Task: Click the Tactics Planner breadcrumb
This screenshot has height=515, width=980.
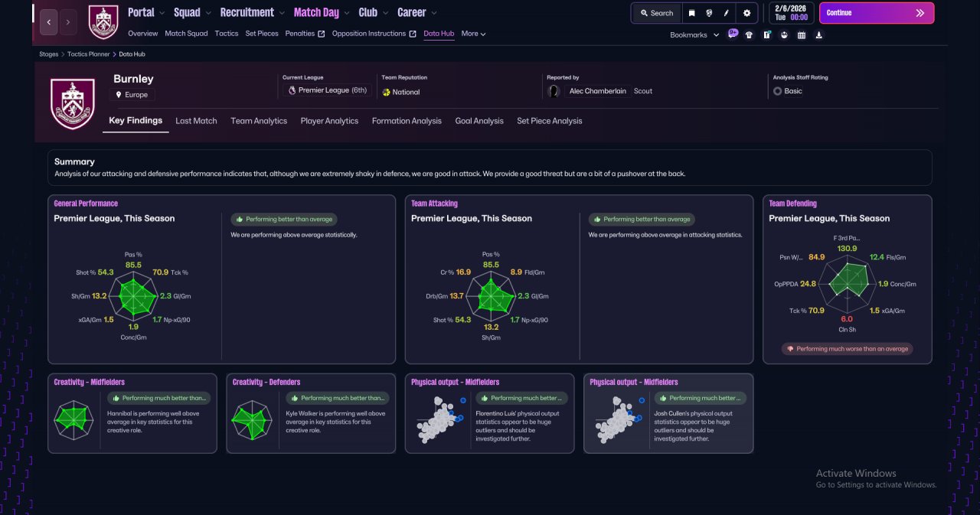Action: 89,54
